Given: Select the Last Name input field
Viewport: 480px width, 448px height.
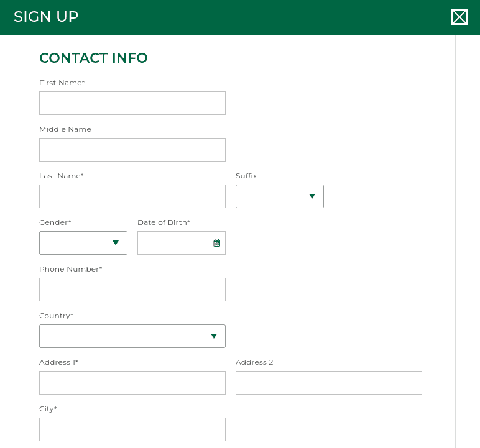Looking at the screenshot, I should pos(132,196).
